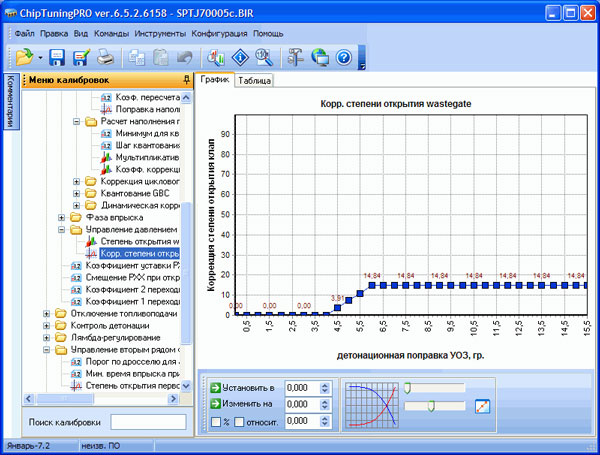The image size is (600, 455).
Task: Click diagonal line icon beside the sliders
Action: point(482,406)
